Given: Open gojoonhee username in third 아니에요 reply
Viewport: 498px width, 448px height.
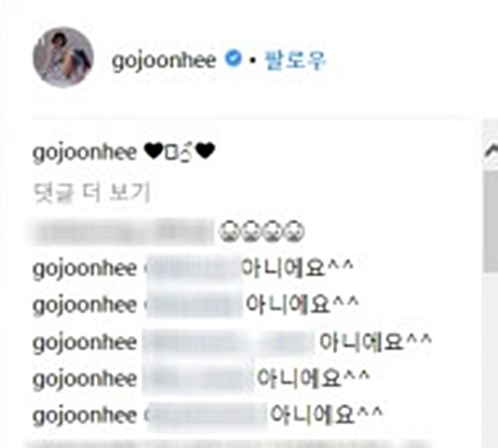Looking at the screenshot, I should pos(85,344).
